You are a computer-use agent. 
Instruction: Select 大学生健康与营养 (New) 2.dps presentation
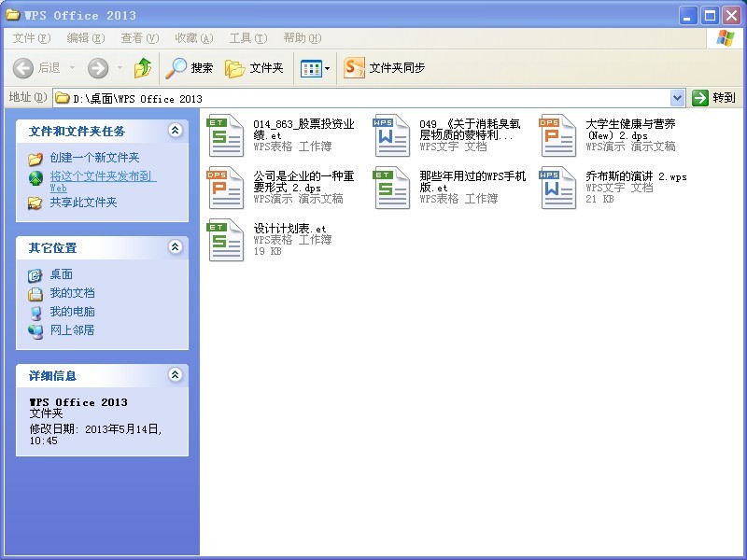(x=558, y=135)
